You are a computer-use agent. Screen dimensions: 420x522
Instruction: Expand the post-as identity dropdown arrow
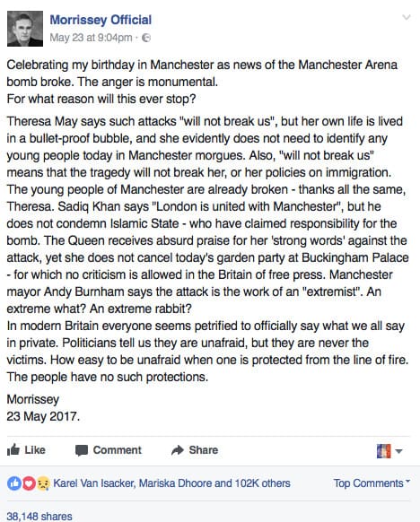(398, 451)
